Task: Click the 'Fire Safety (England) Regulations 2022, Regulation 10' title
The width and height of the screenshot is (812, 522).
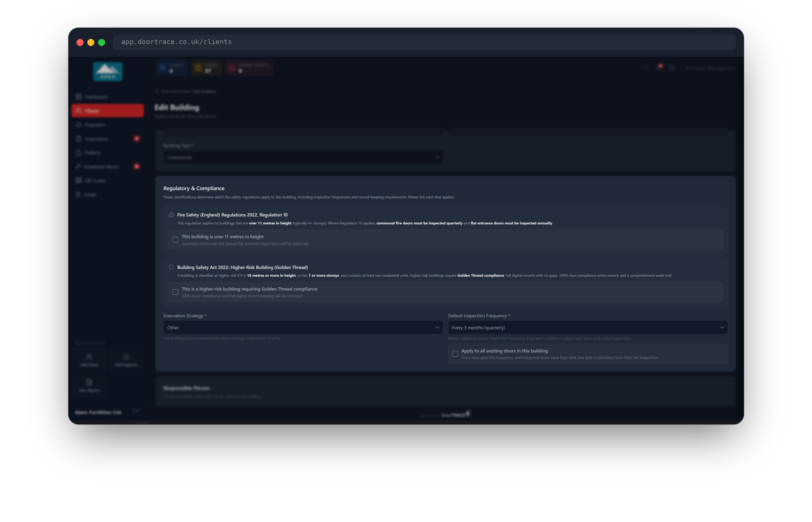Action: pyautogui.click(x=232, y=215)
